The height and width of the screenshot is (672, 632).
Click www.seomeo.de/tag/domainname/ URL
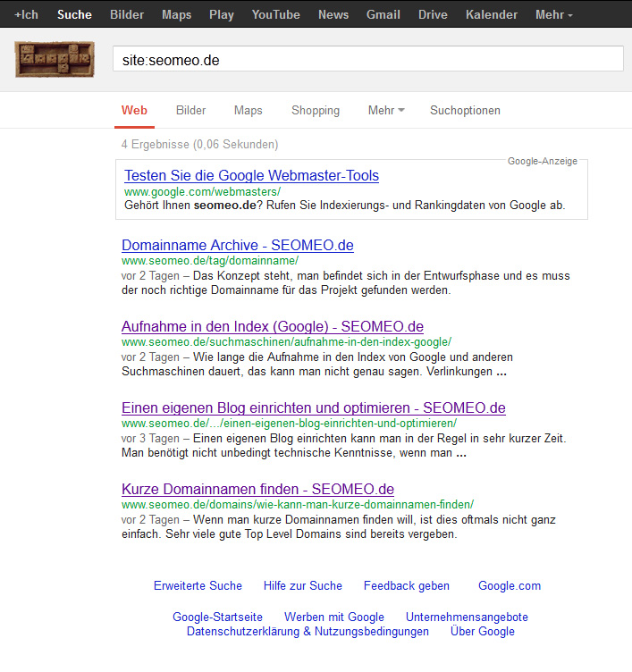click(x=210, y=261)
